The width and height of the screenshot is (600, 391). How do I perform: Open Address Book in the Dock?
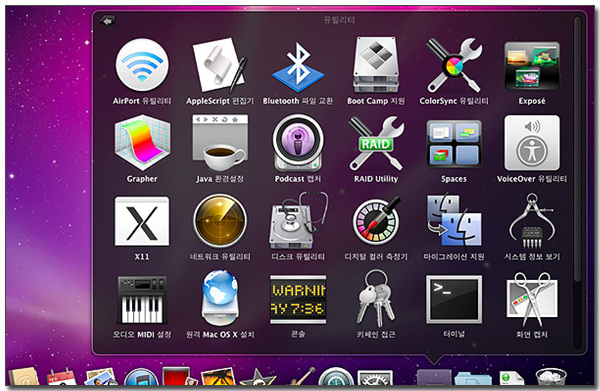24,377
